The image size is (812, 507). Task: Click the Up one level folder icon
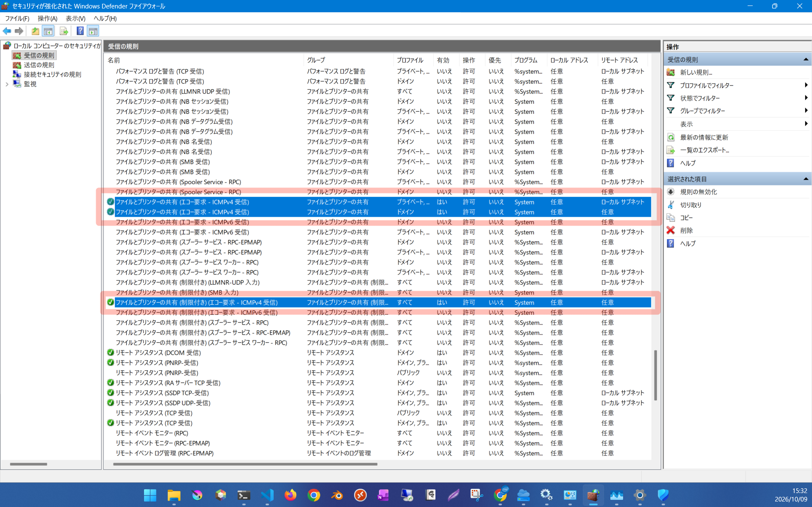(35, 31)
